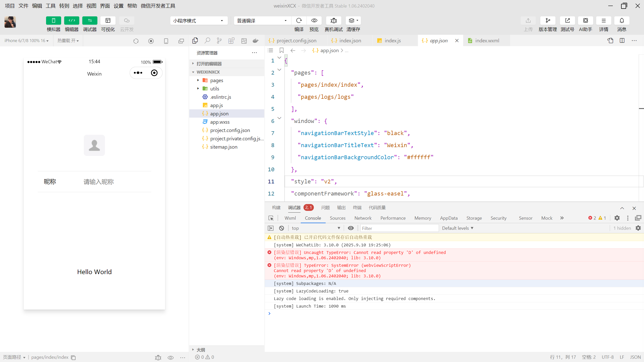
Task: Click the 预览 preview button
Action: click(x=314, y=20)
